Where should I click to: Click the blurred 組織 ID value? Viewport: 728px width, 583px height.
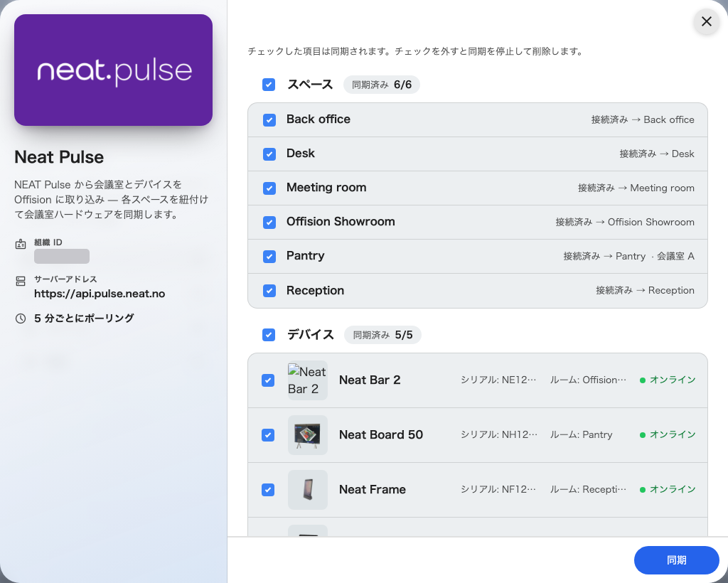point(62,256)
